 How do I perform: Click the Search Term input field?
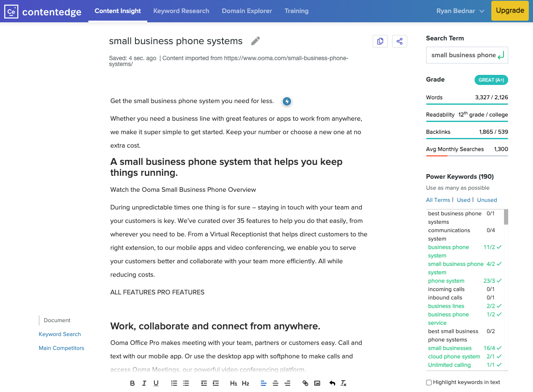[x=463, y=55]
